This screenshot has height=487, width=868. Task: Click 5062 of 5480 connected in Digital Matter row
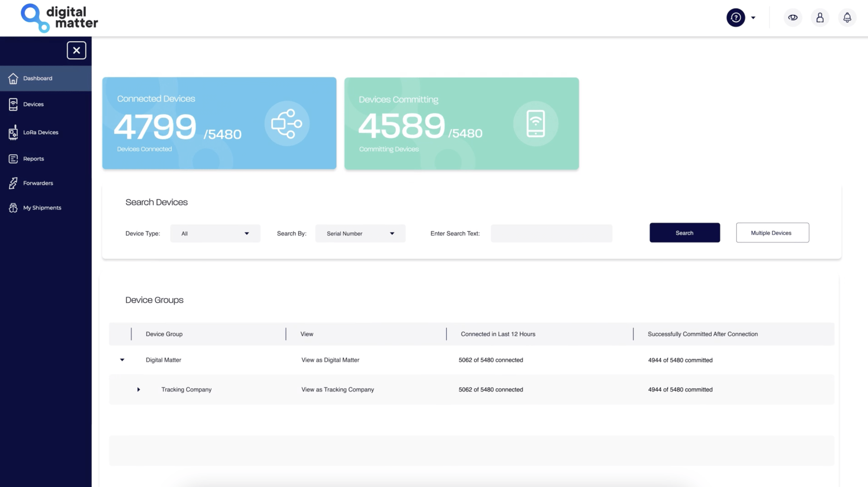pos(491,360)
